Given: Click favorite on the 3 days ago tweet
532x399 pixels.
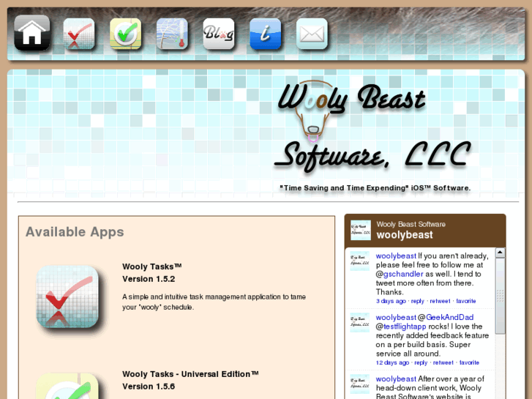Looking at the screenshot, I should (466, 301).
